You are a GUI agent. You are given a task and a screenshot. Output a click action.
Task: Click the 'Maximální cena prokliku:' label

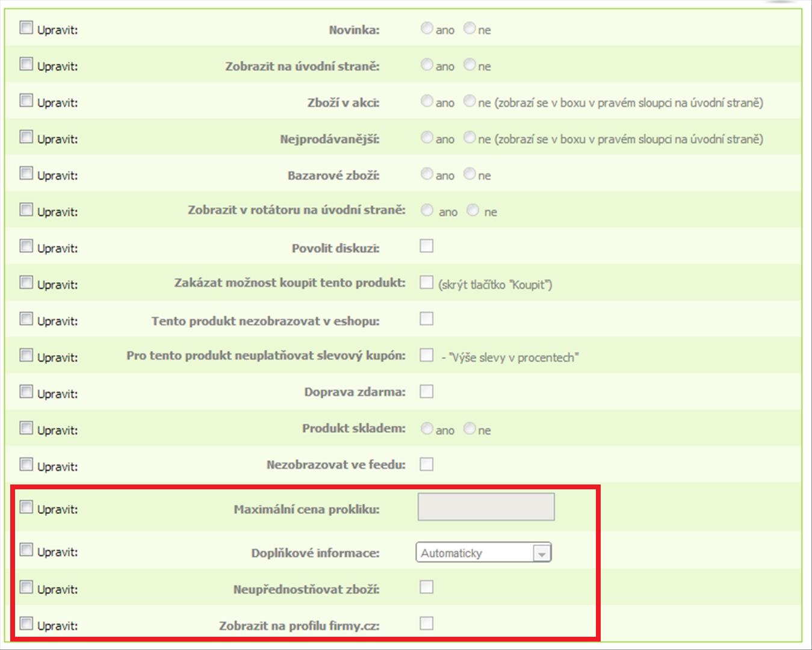point(306,509)
